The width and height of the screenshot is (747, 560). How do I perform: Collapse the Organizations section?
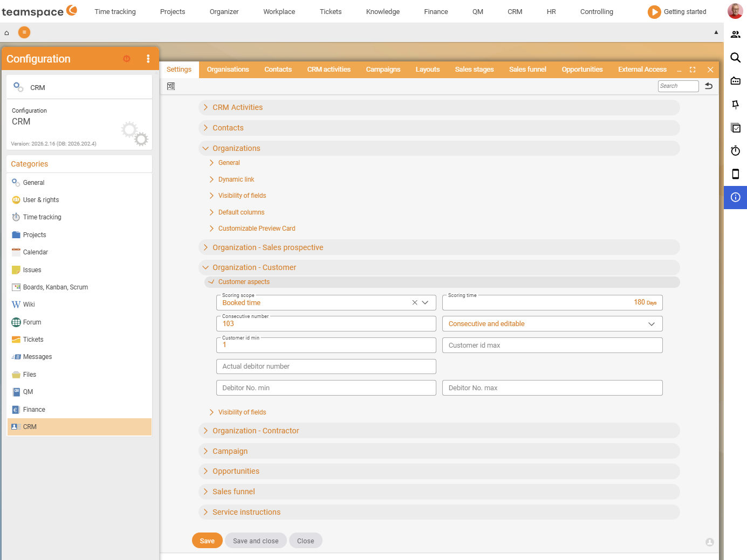[439, 148]
